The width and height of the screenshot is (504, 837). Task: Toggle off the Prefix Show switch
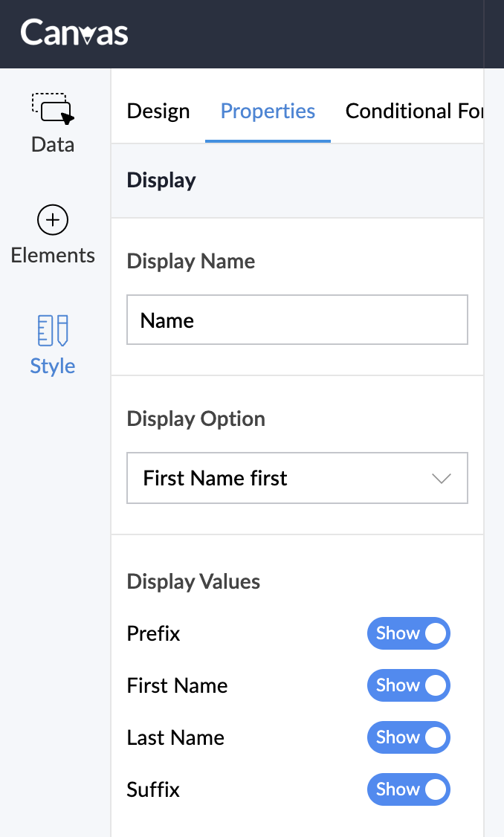409,633
